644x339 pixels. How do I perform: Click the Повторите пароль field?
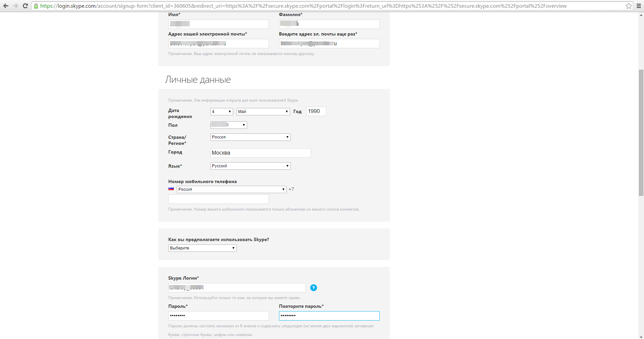329,316
